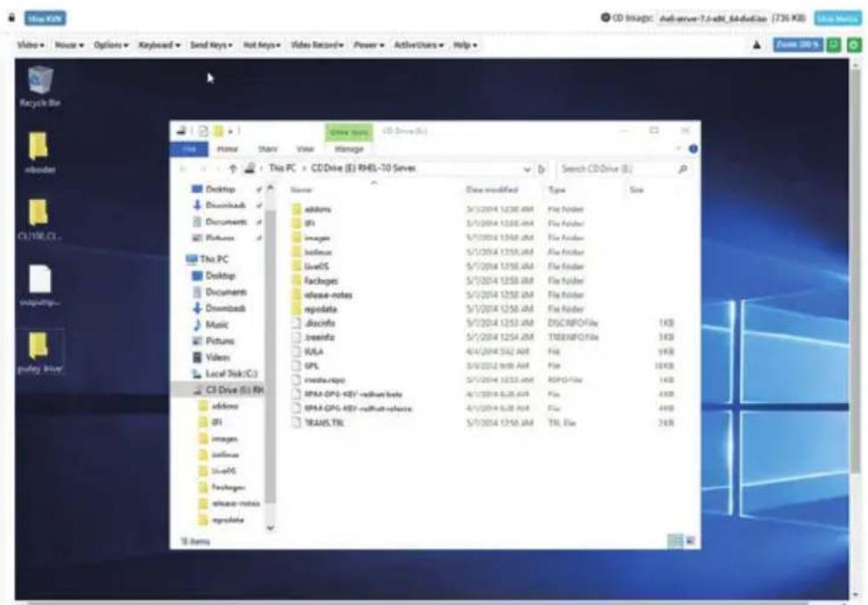
Task: Open the Video dropdown menu
Action: 30,45
